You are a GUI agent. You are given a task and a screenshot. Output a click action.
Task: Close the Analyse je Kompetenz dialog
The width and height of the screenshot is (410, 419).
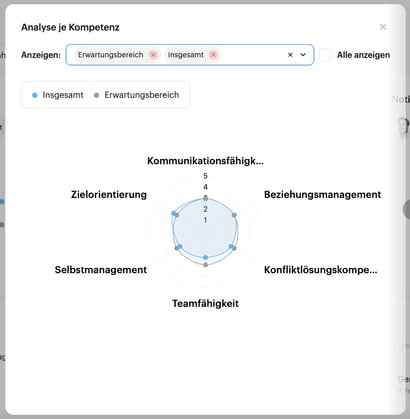[x=383, y=27]
